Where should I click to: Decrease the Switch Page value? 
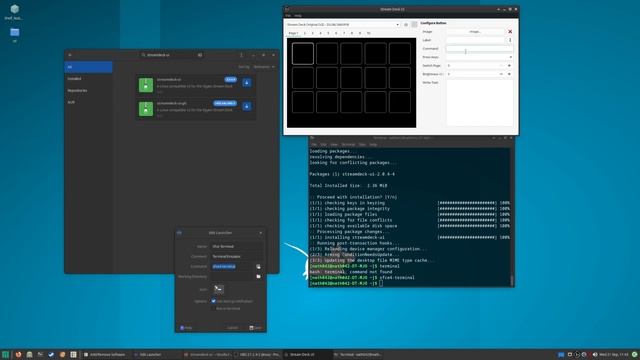pyautogui.click(x=501, y=65)
